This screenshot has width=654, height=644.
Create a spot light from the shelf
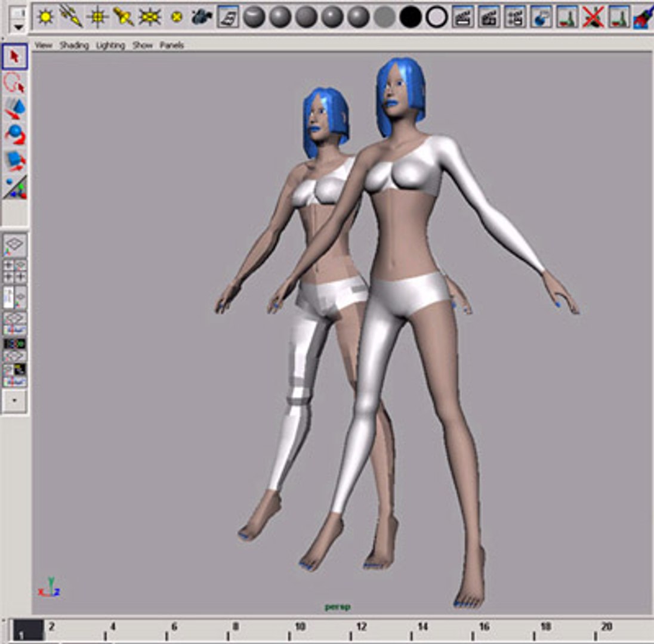124,17
